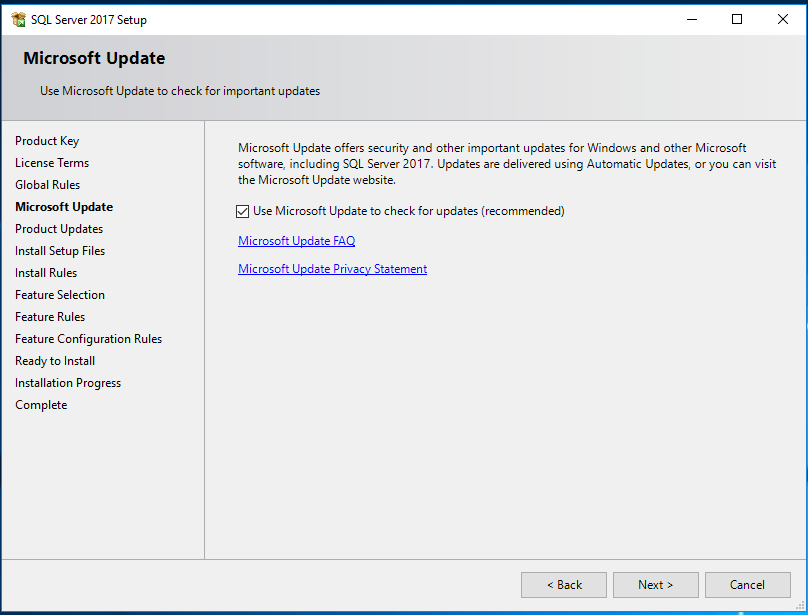This screenshot has height=615, width=808.
Task: Click the Next button to continue
Action: point(655,584)
